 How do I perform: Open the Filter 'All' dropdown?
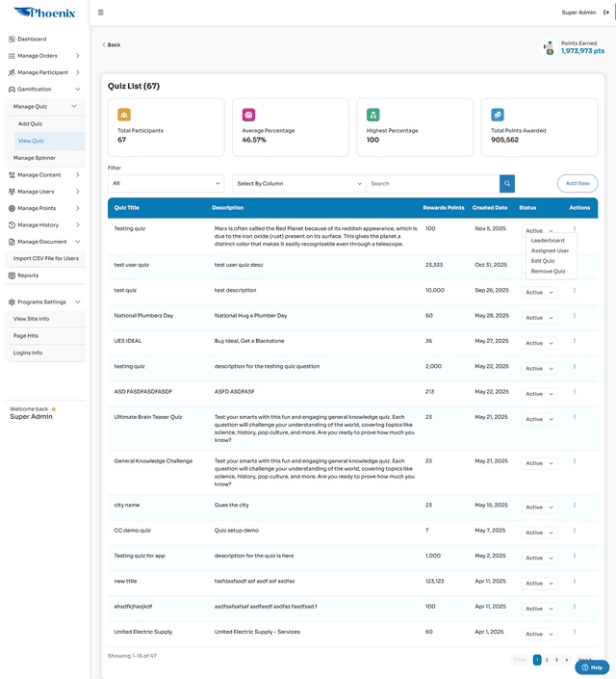point(167,184)
